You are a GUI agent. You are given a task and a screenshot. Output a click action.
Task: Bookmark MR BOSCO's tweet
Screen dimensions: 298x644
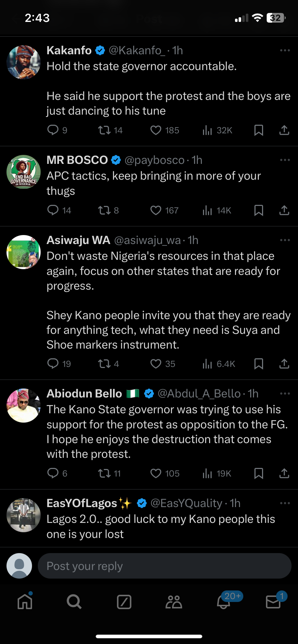[x=259, y=210]
